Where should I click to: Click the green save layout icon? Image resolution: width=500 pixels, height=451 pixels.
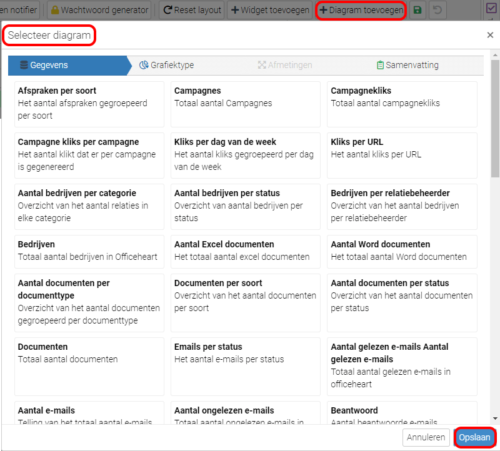click(x=417, y=10)
